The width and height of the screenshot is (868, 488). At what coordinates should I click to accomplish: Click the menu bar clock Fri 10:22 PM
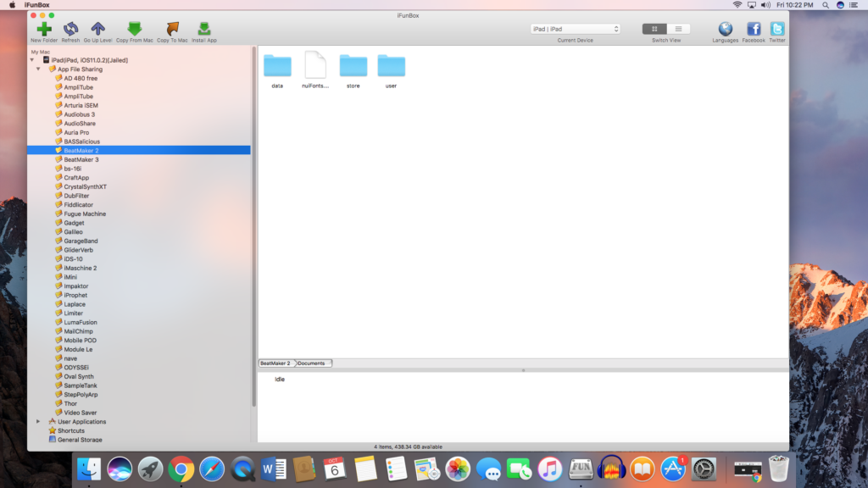click(x=795, y=5)
